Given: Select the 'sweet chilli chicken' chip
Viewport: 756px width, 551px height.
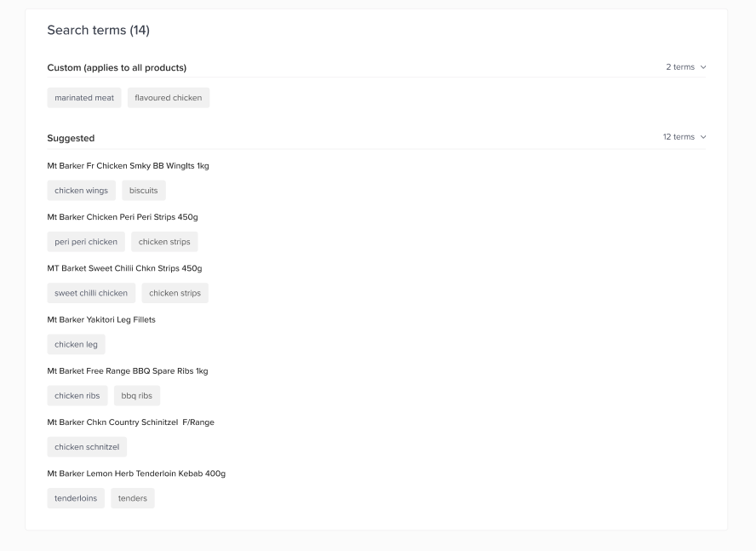Looking at the screenshot, I should [91, 293].
